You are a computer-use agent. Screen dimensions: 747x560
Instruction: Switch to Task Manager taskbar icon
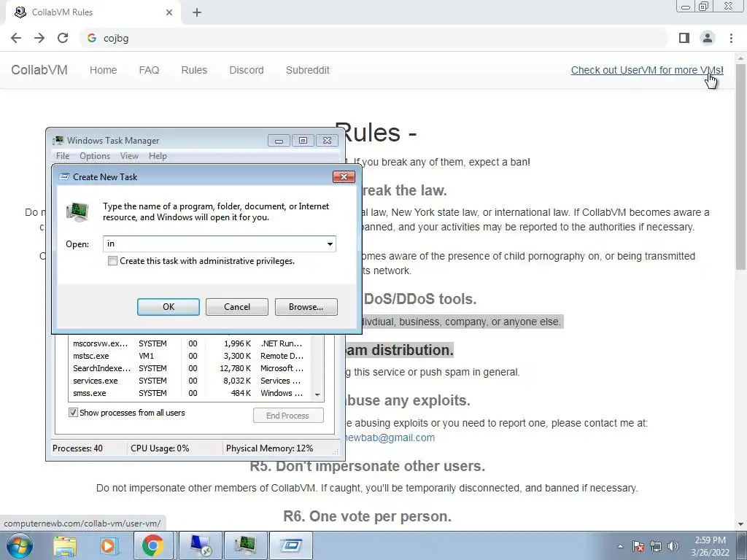tap(246, 545)
